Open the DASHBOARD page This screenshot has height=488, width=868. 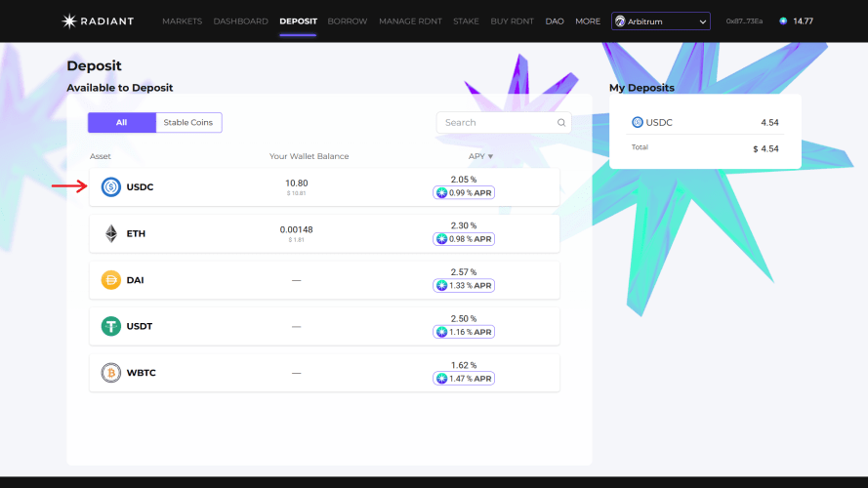tap(240, 21)
